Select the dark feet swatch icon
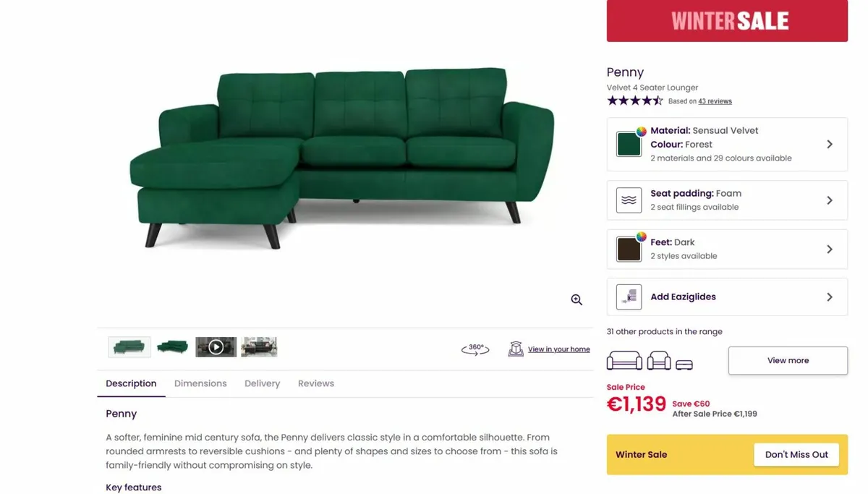The image size is (868, 494). click(x=628, y=249)
